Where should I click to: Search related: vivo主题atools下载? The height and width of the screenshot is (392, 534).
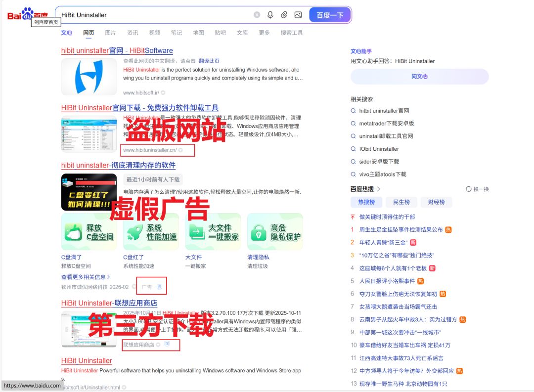383,174
